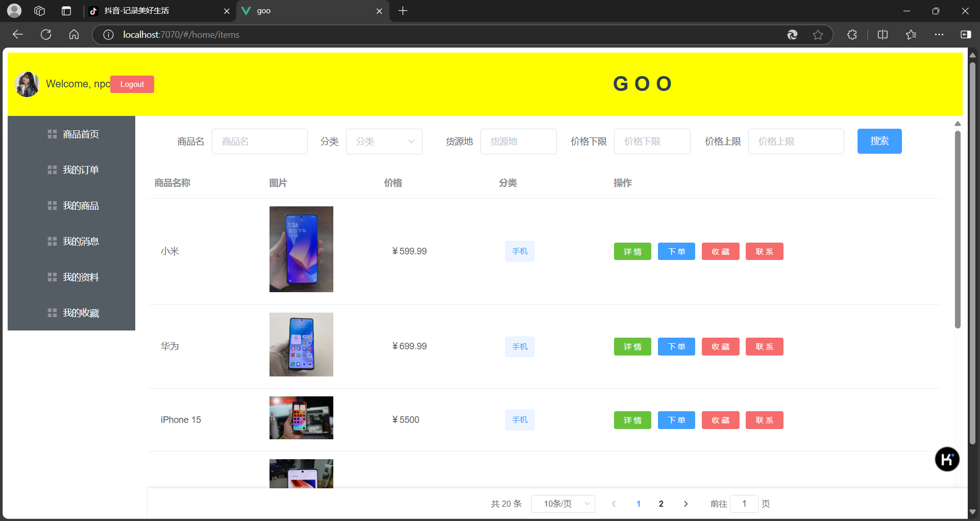Focus the 商品名 input field
980x521 pixels.
[260, 141]
